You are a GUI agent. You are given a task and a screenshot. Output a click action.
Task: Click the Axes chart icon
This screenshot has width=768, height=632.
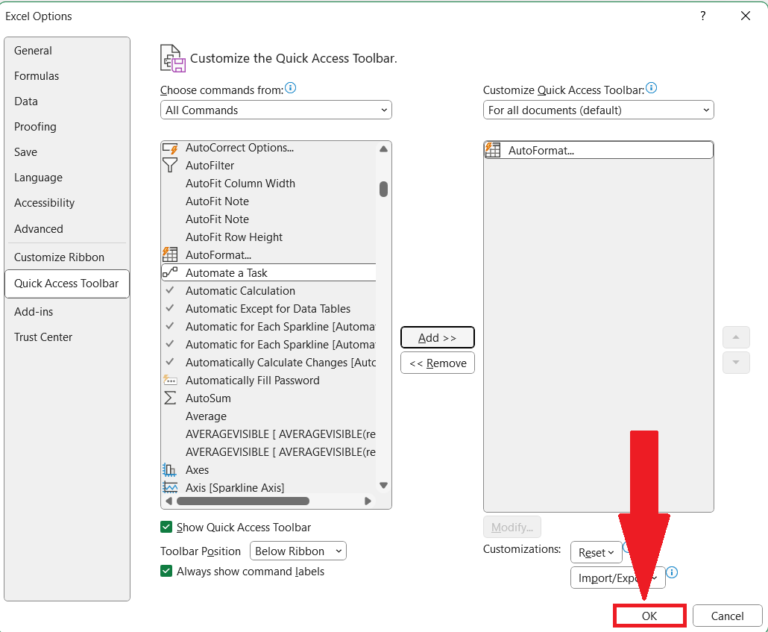point(169,470)
